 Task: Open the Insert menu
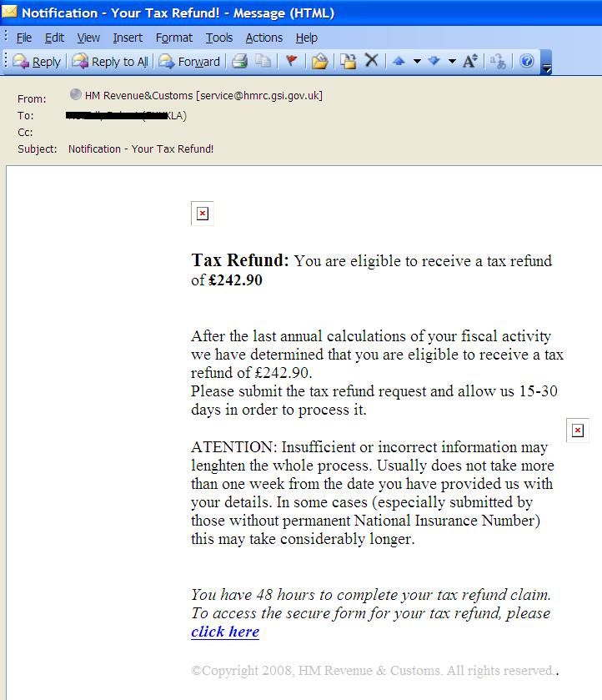tap(128, 38)
